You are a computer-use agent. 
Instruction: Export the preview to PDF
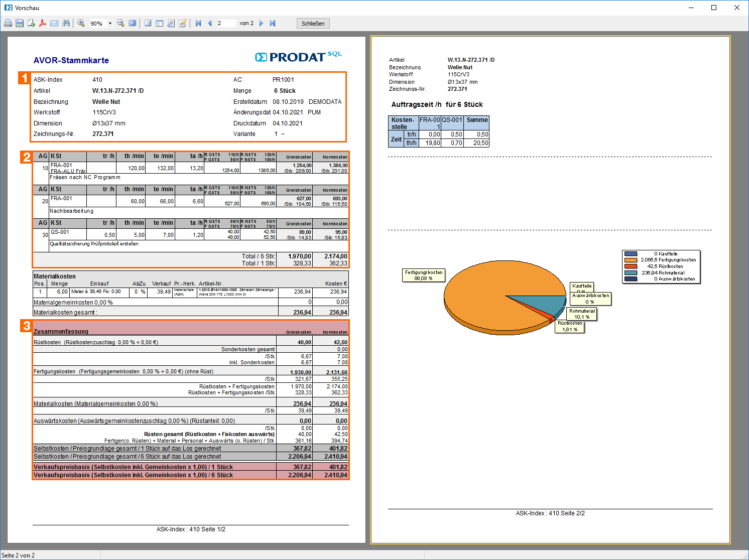[x=43, y=23]
